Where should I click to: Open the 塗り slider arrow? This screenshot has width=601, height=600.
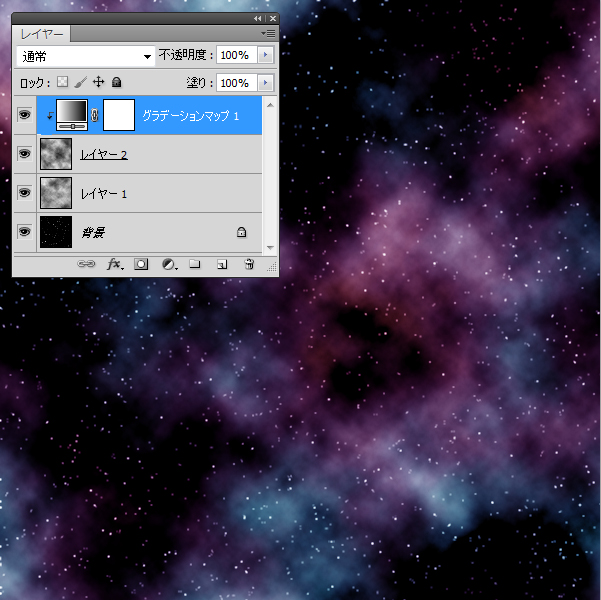click(x=266, y=82)
